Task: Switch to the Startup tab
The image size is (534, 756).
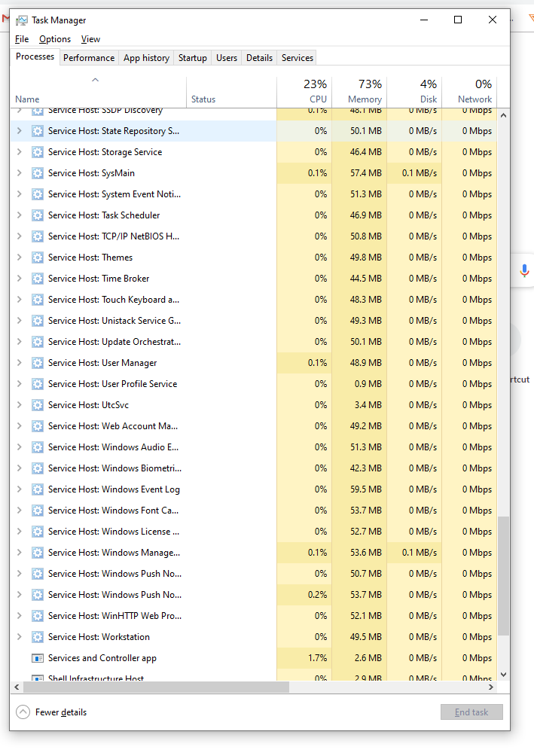Action: 193,58
